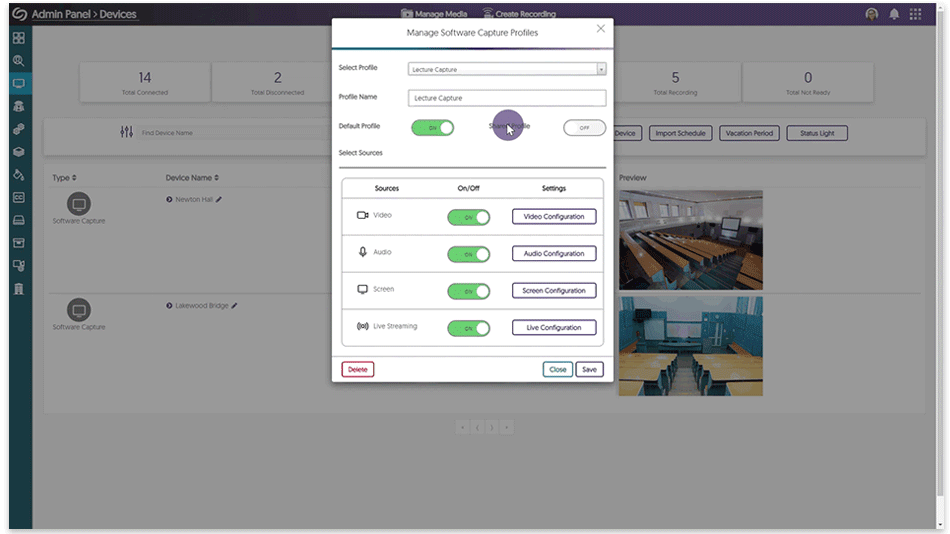This screenshot has width=950, height=534.
Task: Click the microphone icon in the Audio row
Action: click(362, 252)
